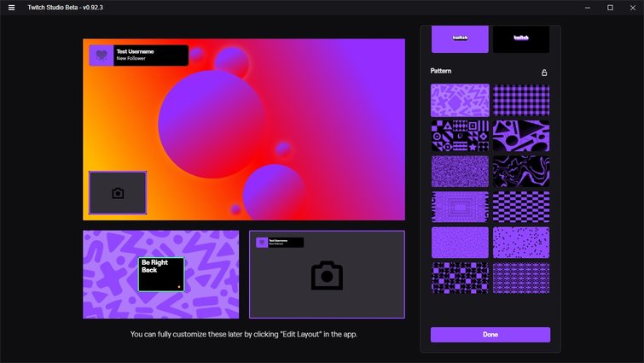Click the lock icon next to Pattern
Viewport: 644px width, 363px height.
pos(544,73)
